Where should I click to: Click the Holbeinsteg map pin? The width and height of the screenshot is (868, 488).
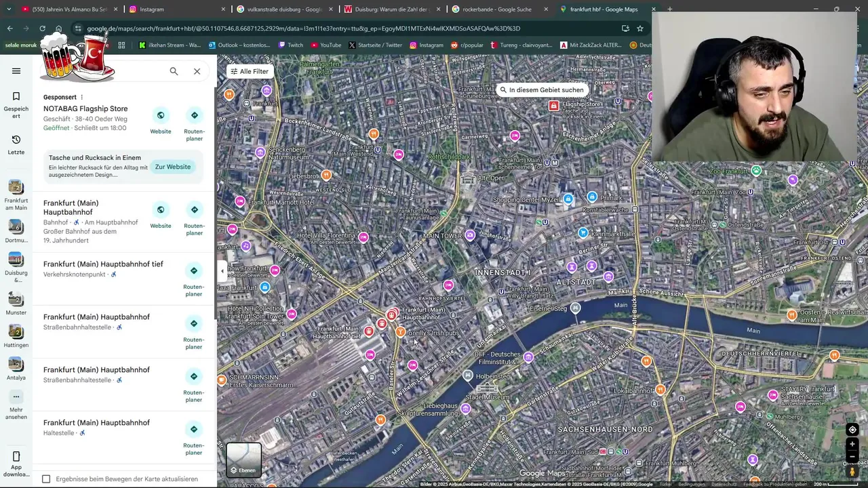[x=467, y=375]
